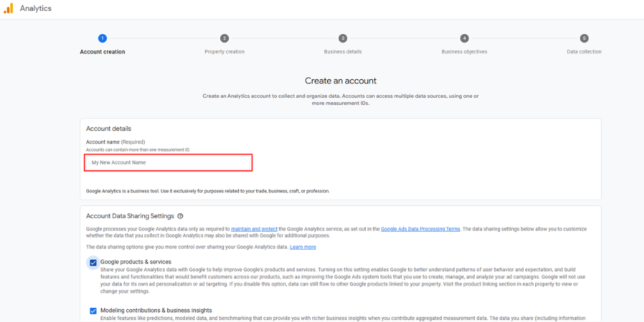Click the Account name input field

pos(168,163)
